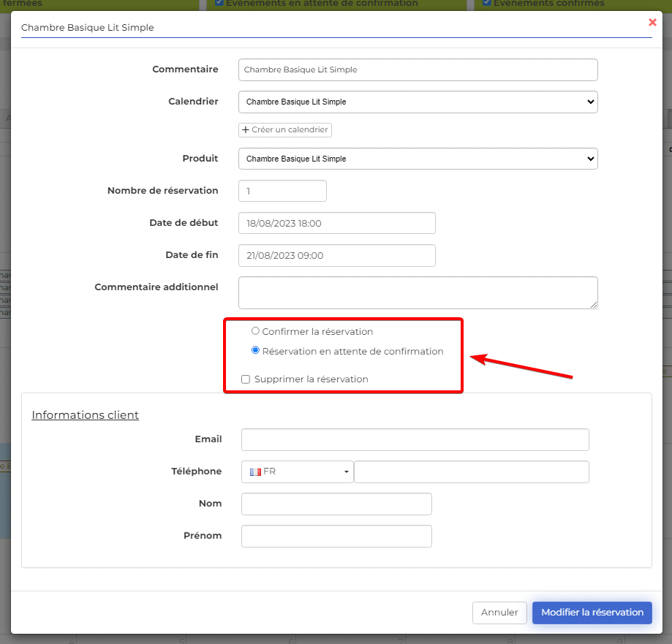Close the Chambre Basique Lit Simple dialog
Image resolution: width=672 pixels, height=644 pixels.
click(652, 22)
